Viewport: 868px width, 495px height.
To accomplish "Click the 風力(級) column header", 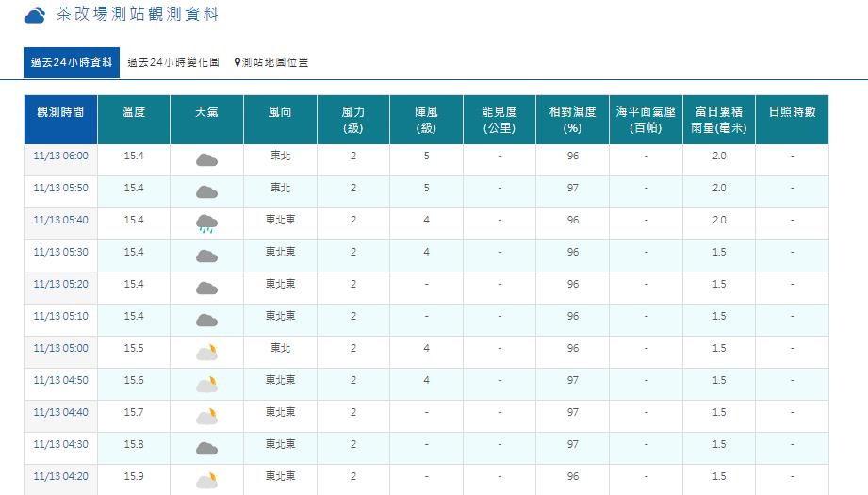I will pyautogui.click(x=353, y=120).
